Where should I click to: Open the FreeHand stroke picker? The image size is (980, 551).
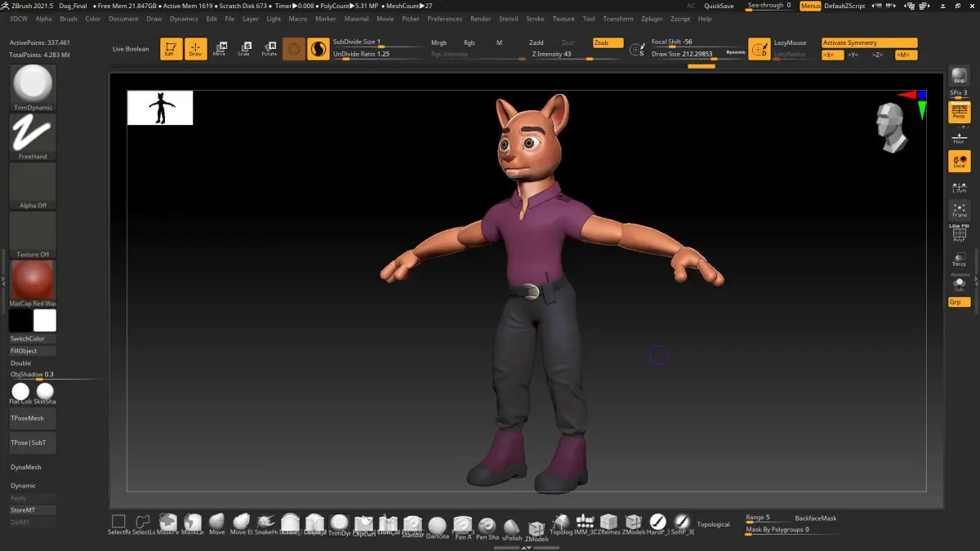pyautogui.click(x=33, y=136)
